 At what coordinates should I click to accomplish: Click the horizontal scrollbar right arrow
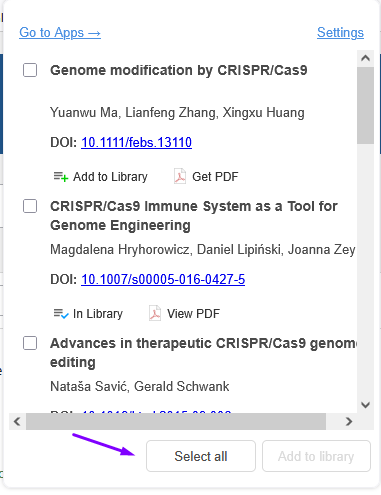349,422
